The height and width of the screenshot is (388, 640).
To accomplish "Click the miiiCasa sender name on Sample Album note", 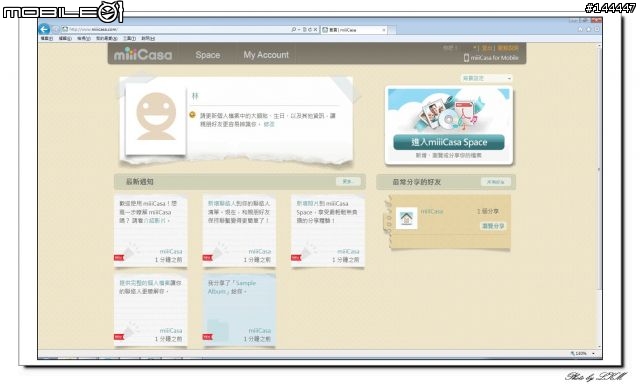I will [x=260, y=330].
